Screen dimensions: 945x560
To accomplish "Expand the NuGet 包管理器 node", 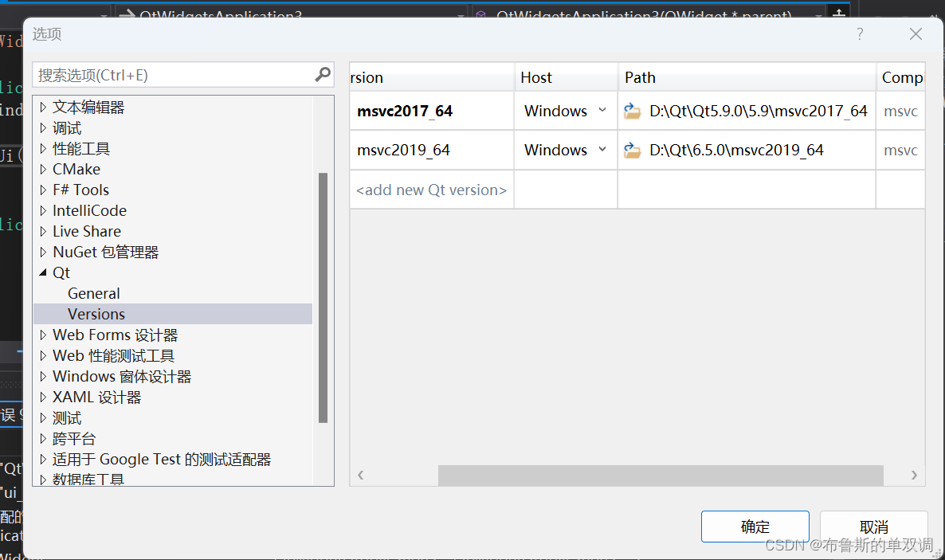I will pos(43,252).
